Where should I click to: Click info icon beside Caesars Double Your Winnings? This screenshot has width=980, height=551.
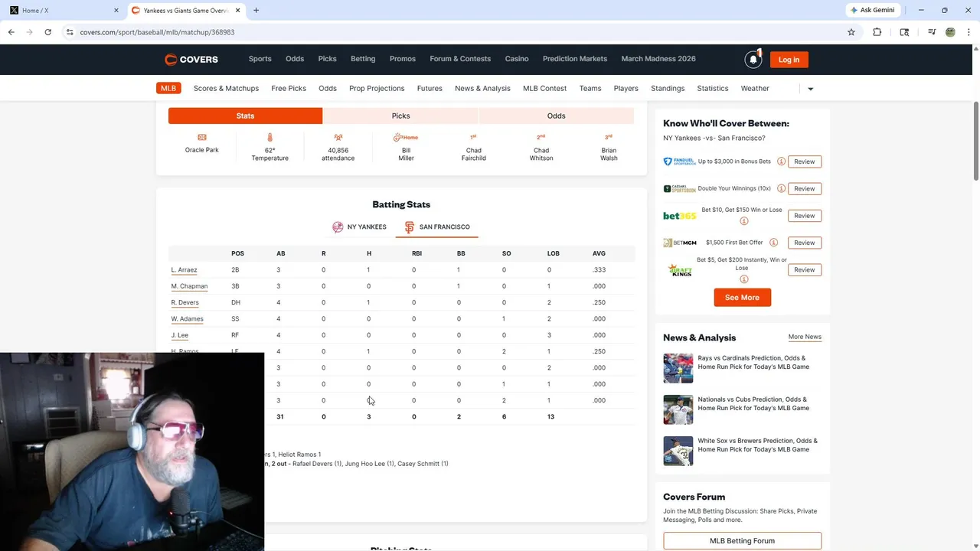click(781, 188)
